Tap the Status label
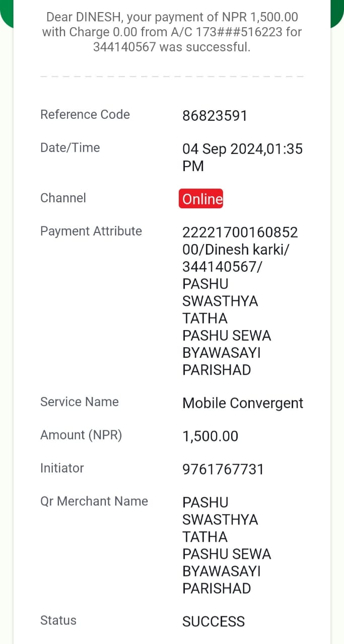Screen dimensions: 344x644 58,620
